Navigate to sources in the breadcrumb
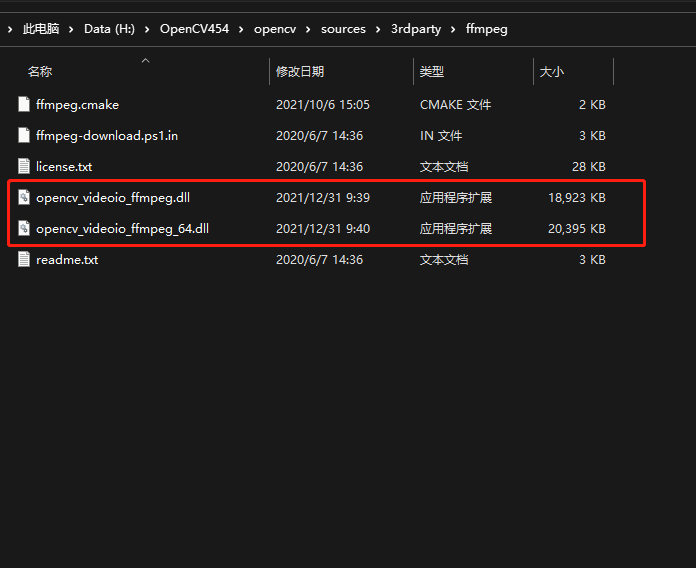The height and width of the screenshot is (568, 696). 343,29
